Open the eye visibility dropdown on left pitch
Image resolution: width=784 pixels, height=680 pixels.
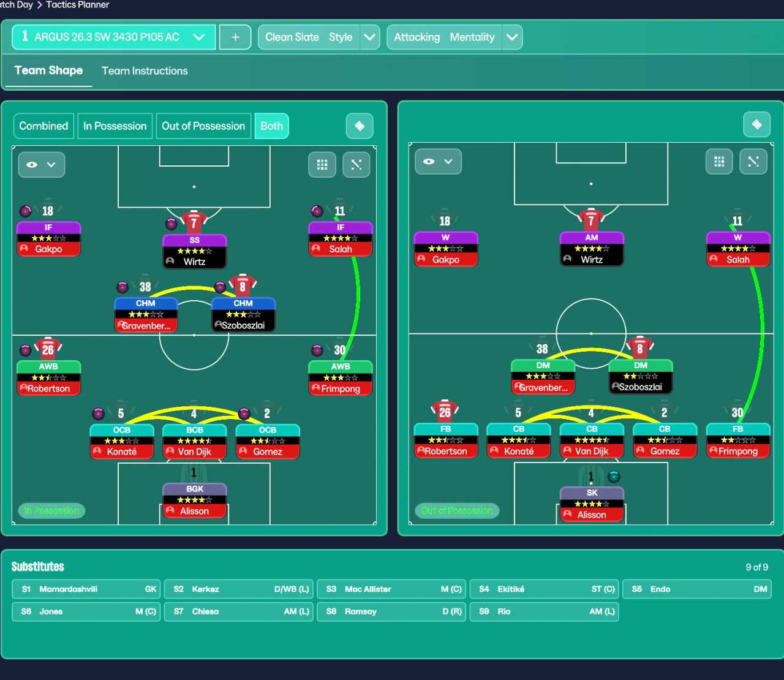(41, 164)
